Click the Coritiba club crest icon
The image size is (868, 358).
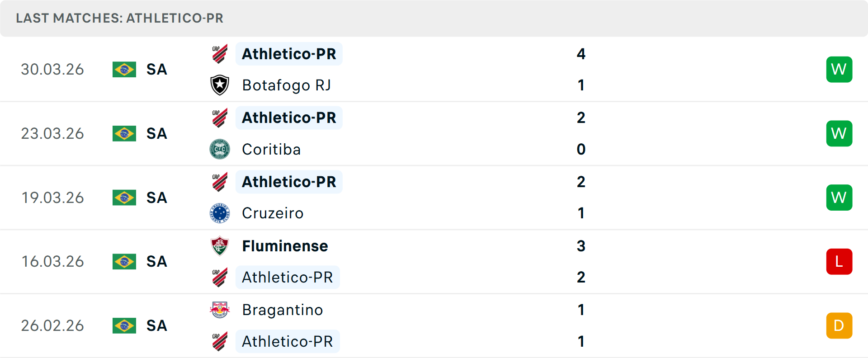click(x=220, y=149)
